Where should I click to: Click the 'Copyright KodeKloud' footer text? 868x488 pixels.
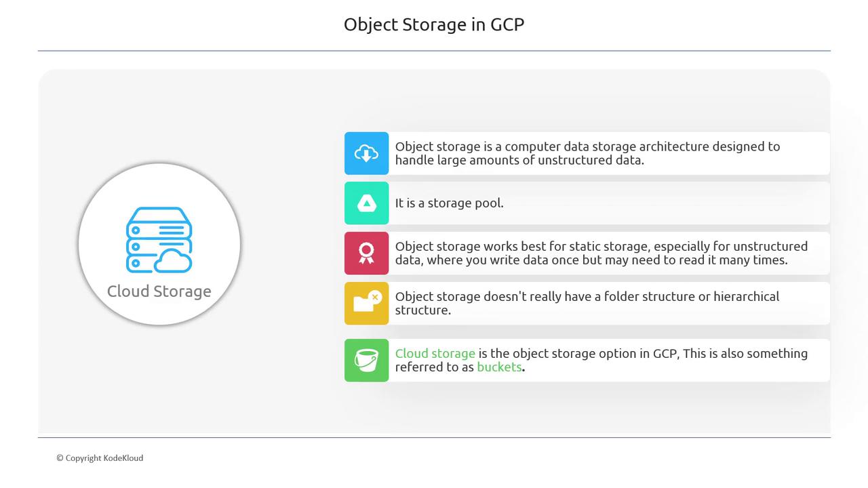pos(100,458)
